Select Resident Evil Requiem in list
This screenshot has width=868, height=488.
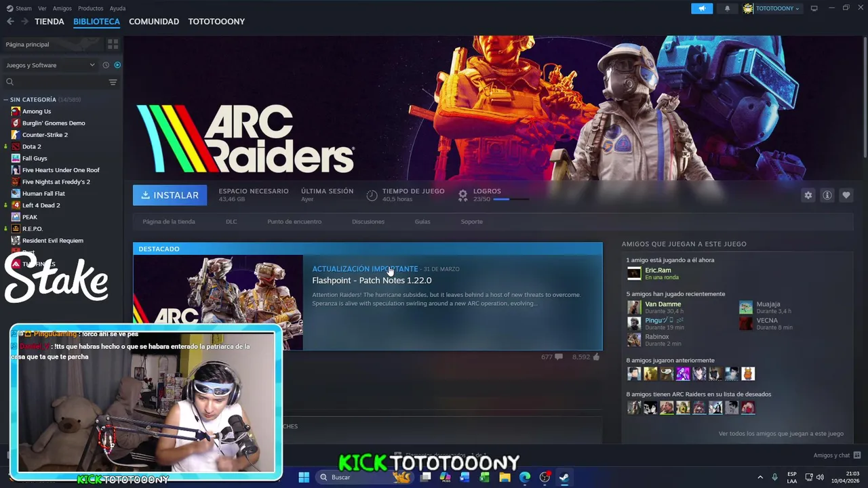point(52,241)
